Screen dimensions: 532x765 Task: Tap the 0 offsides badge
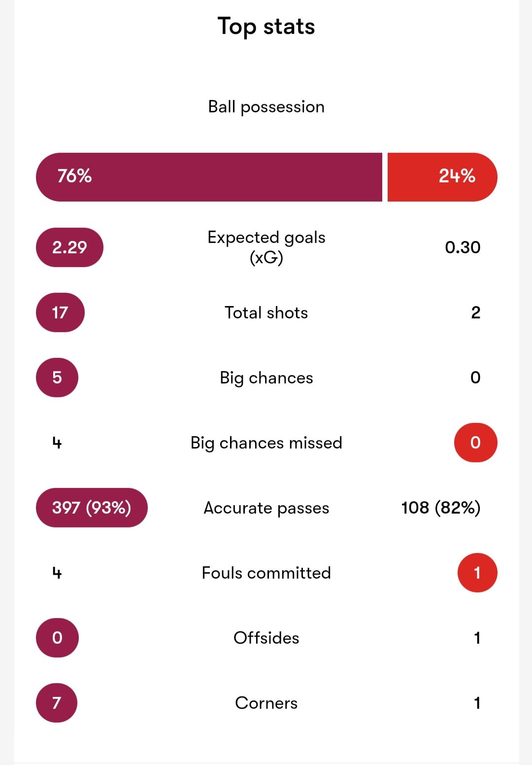(57, 638)
